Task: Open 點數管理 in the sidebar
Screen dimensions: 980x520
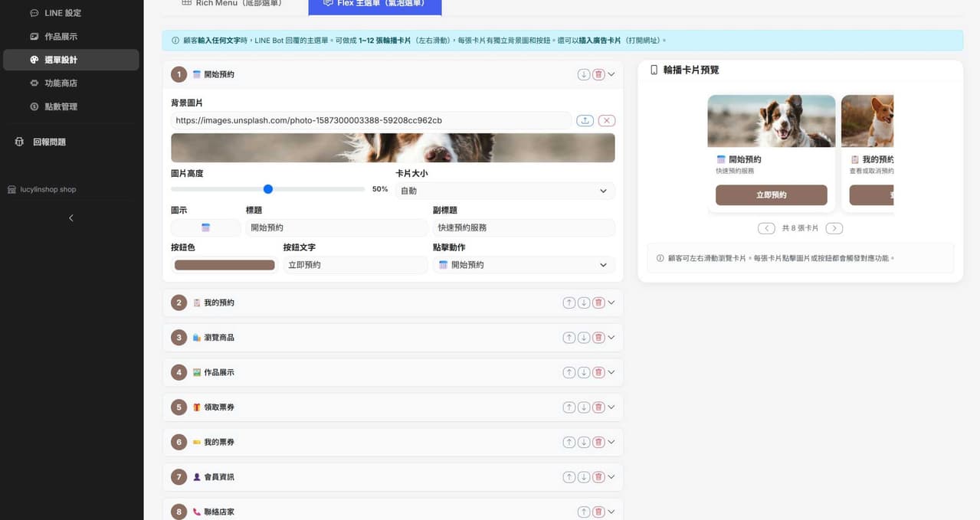Action: (x=71, y=106)
